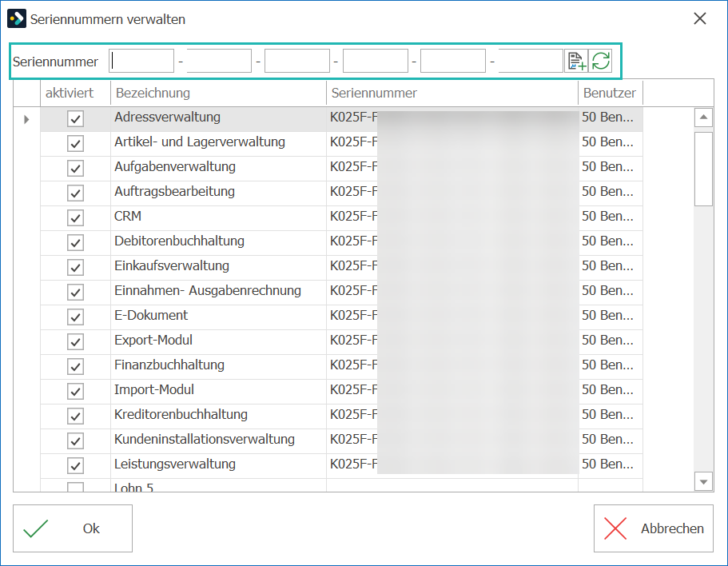Uncheck the Artikel- und Lagerverwaltung checkbox

click(75, 143)
